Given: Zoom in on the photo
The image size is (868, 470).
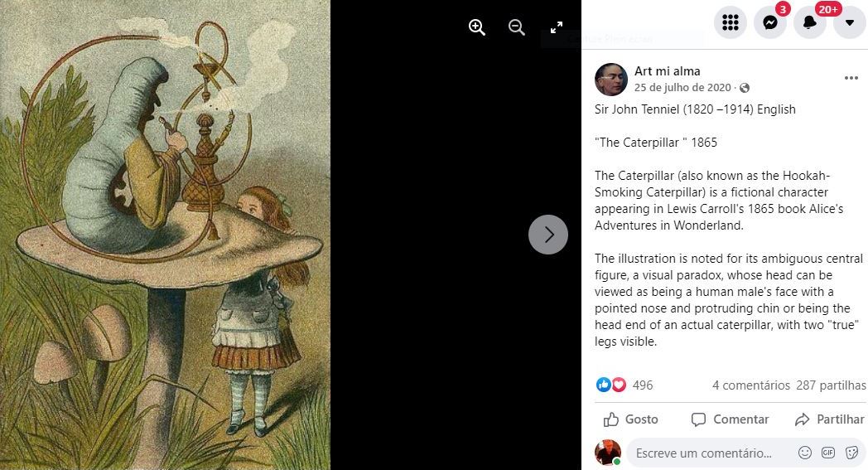Looking at the screenshot, I should [476, 27].
